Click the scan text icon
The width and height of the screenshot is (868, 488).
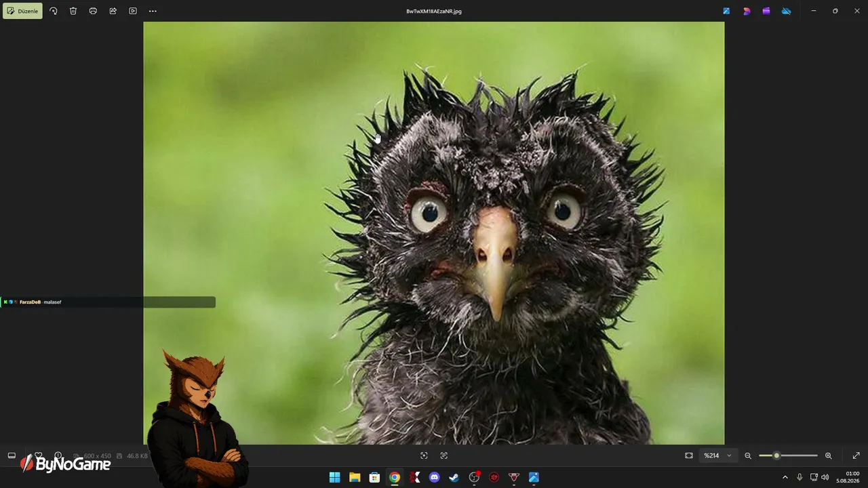coord(444,455)
